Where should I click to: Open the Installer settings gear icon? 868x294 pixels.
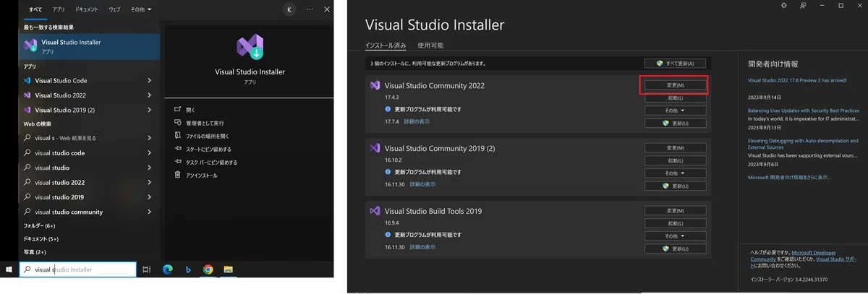[x=783, y=5]
